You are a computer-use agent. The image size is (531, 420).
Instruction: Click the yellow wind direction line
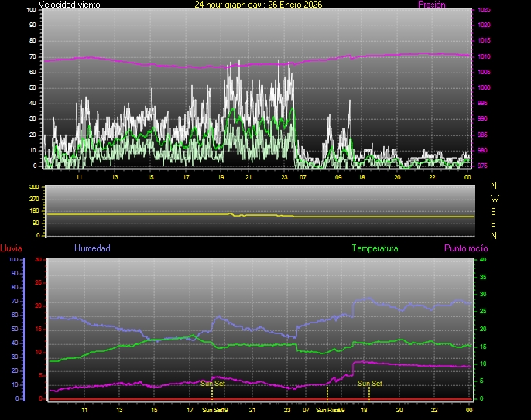pos(155,213)
